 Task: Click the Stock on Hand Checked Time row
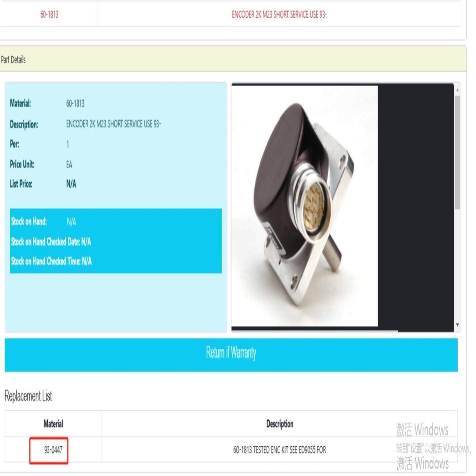[x=51, y=261]
